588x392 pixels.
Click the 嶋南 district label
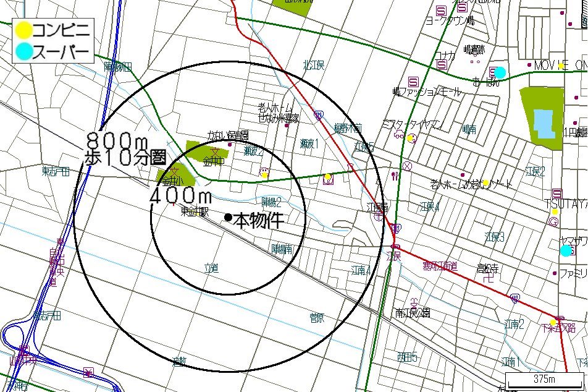469,130
